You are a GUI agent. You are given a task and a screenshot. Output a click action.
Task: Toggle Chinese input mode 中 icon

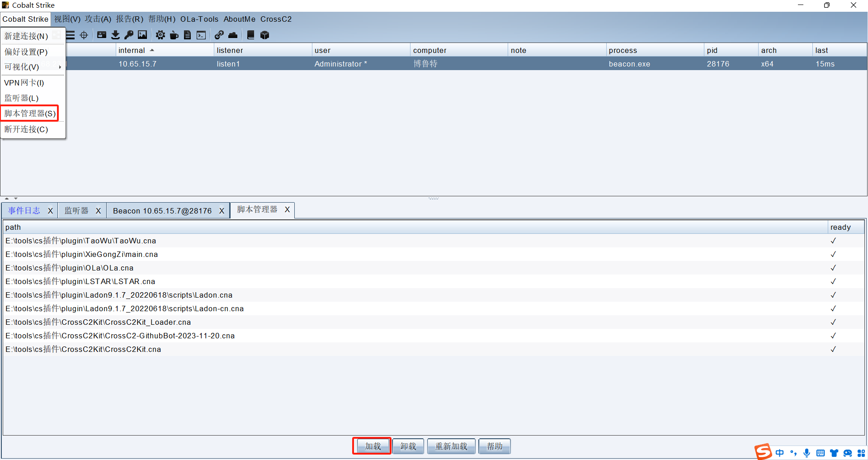780,453
